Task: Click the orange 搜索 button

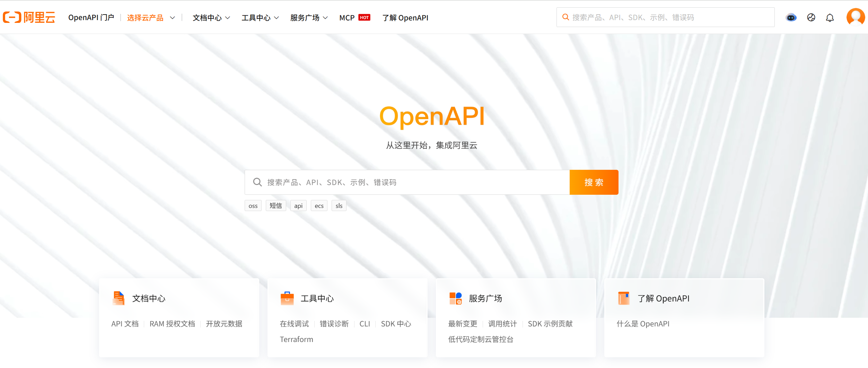Action: pyautogui.click(x=594, y=182)
